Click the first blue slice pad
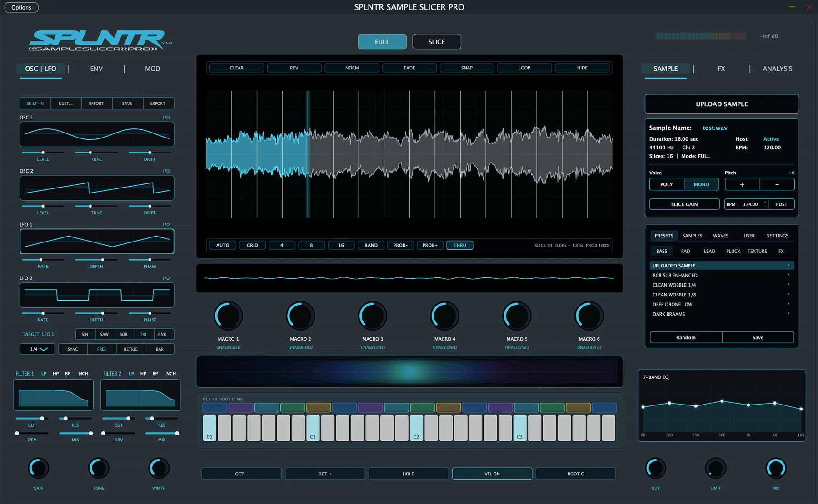Viewport: 818px width, 504px height. tap(214, 407)
